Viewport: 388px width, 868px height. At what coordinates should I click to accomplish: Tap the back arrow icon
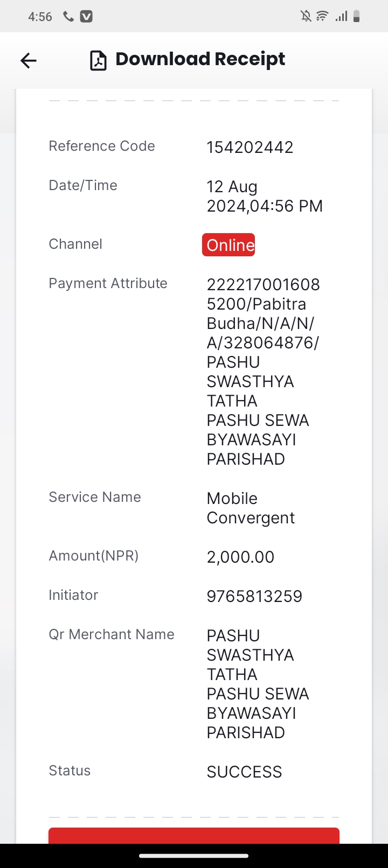(x=29, y=60)
